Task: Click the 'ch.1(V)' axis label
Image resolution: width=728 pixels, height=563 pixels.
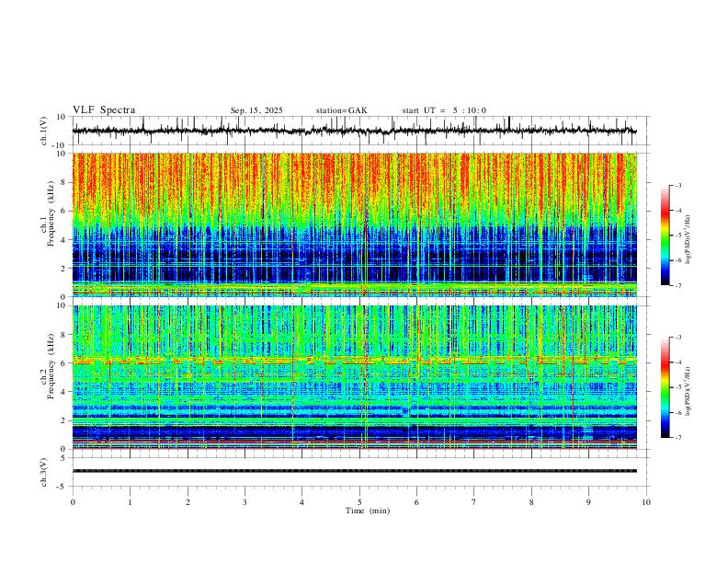Action: (x=43, y=131)
